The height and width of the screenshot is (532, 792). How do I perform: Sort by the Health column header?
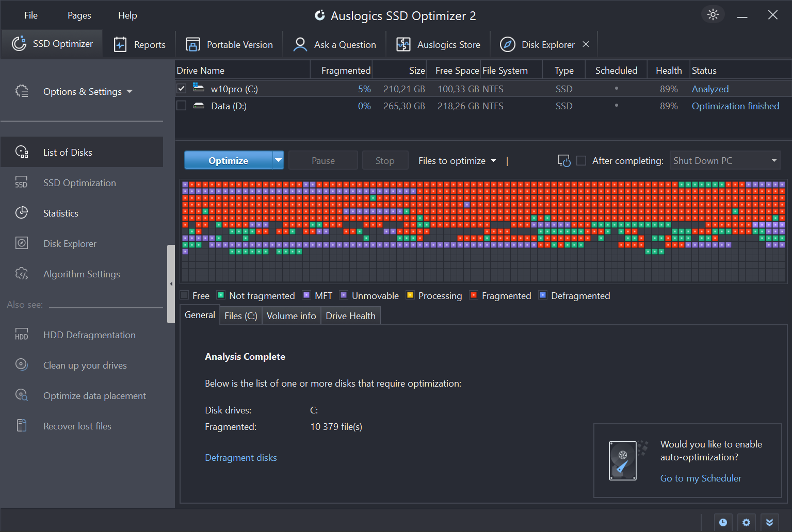668,70
